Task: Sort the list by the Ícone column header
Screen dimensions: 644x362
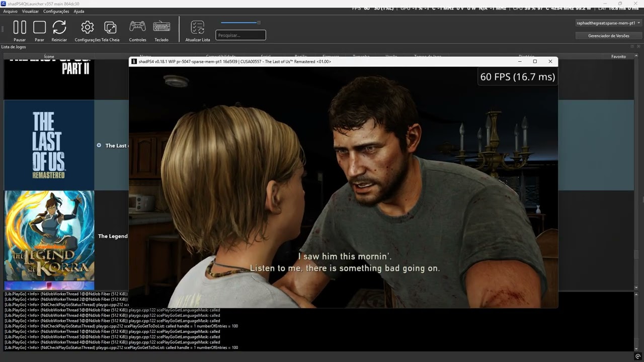Action: coord(49,56)
